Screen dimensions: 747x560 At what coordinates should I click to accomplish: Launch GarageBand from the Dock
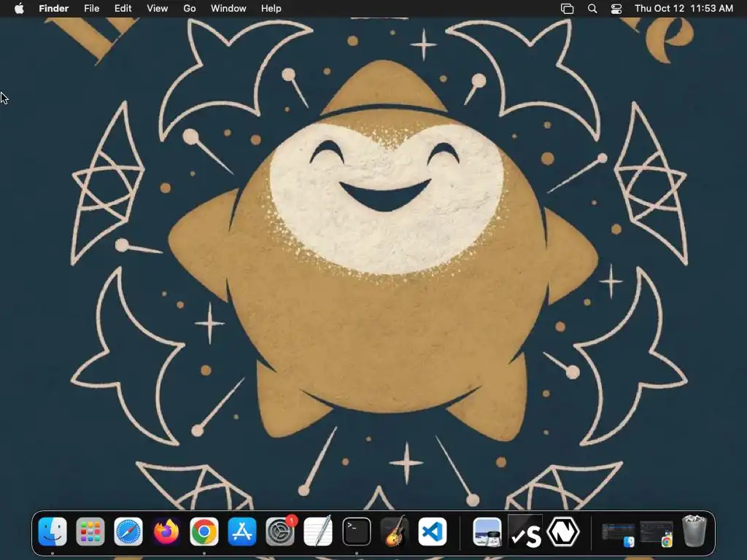395,532
